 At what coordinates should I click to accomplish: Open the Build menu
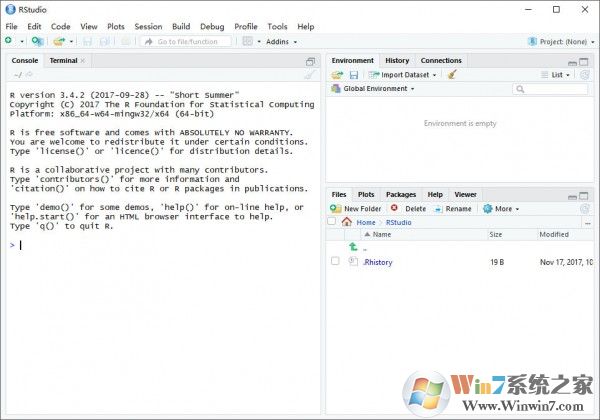181,26
